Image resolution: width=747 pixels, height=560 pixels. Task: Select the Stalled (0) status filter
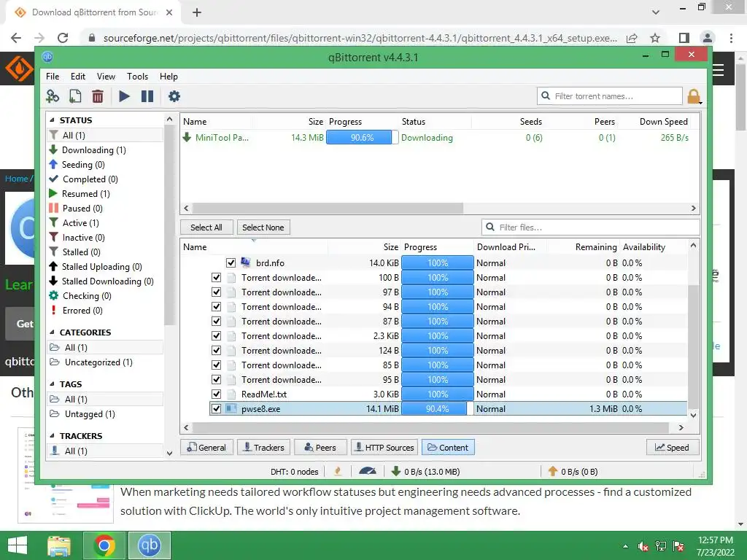(x=81, y=252)
